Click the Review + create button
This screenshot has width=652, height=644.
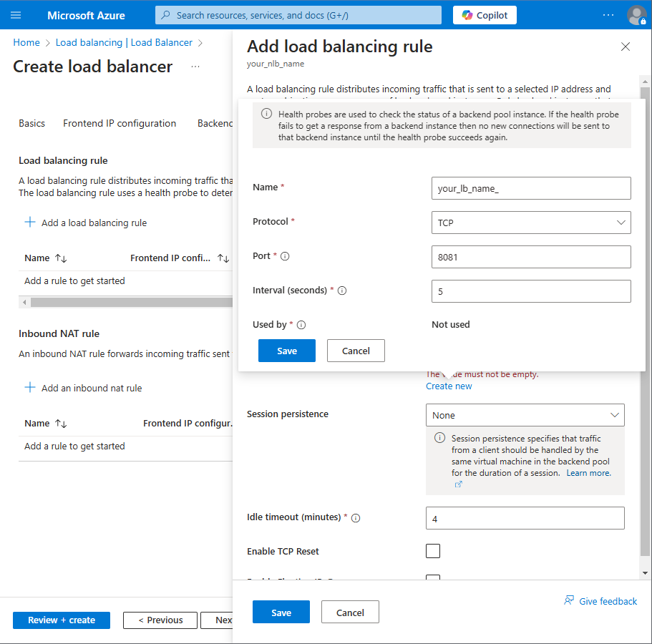[x=62, y=620]
